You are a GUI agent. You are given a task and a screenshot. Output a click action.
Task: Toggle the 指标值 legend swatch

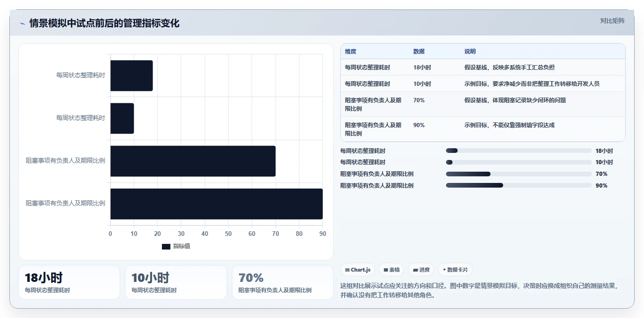[x=166, y=247]
